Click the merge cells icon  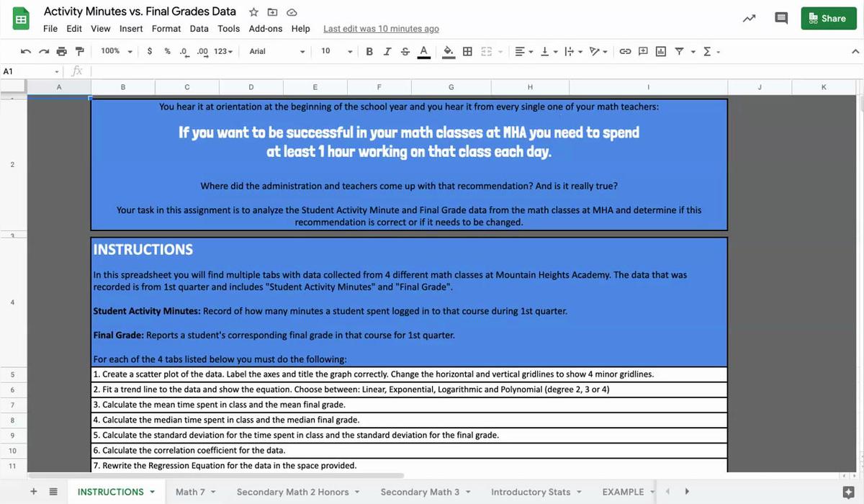click(x=486, y=51)
